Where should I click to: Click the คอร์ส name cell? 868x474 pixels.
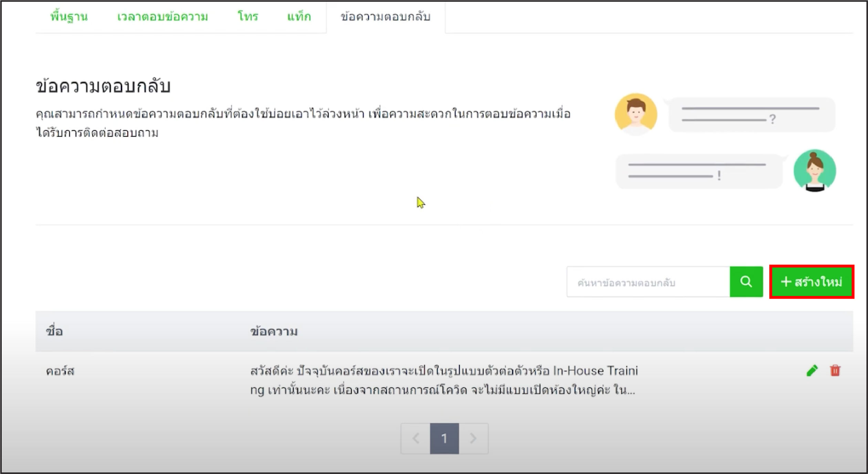[60, 371]
